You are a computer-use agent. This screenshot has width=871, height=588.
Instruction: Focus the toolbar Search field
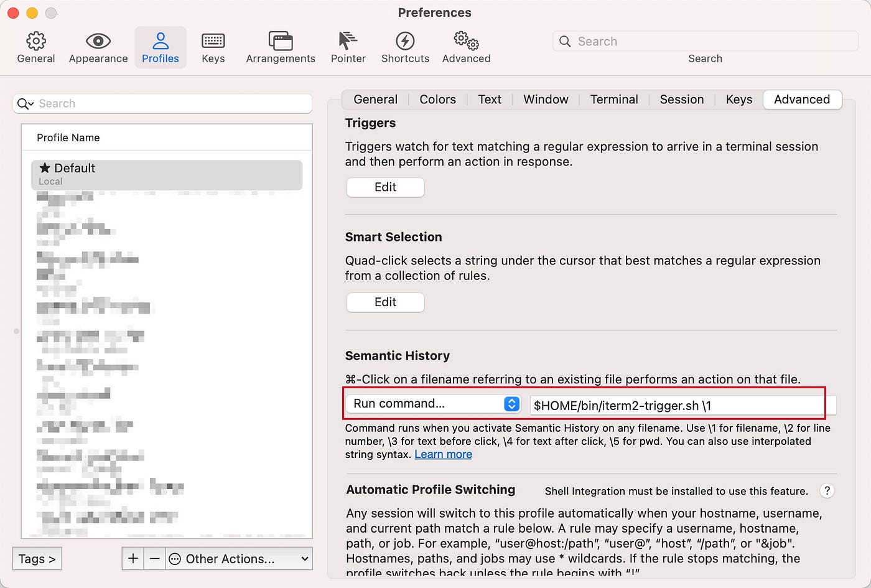706,41
